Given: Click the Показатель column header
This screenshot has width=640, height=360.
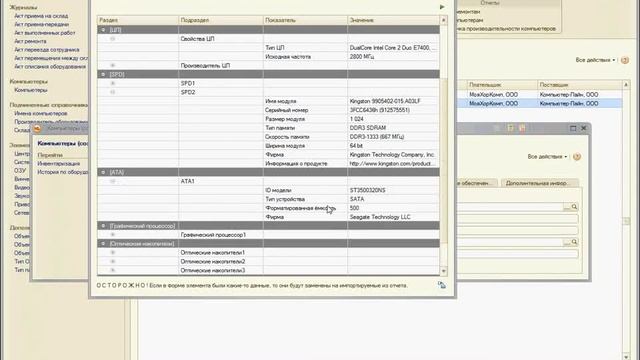Looking at the screenshot, I should click(305, 20).
